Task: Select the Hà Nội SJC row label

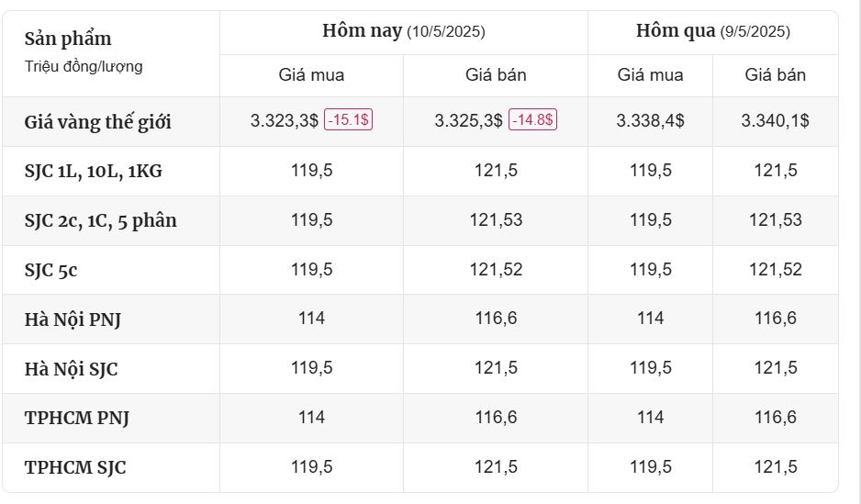Action: tap(71, 369)
